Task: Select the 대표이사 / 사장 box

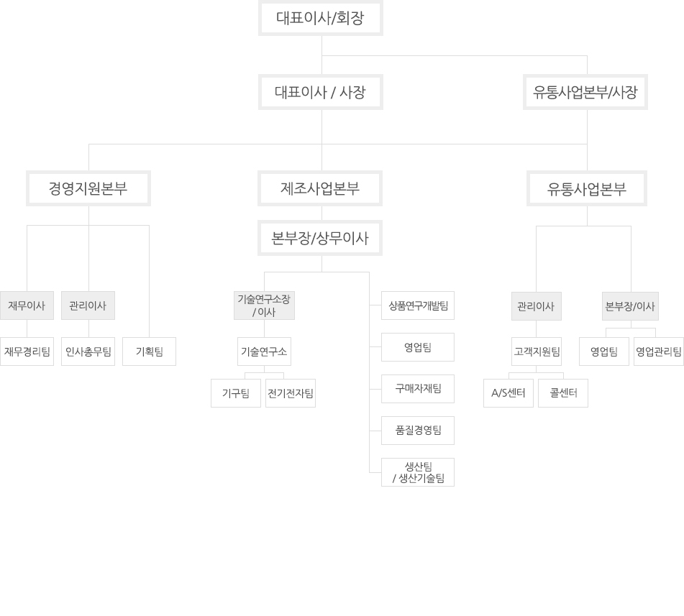Action: tap(321, 92)
